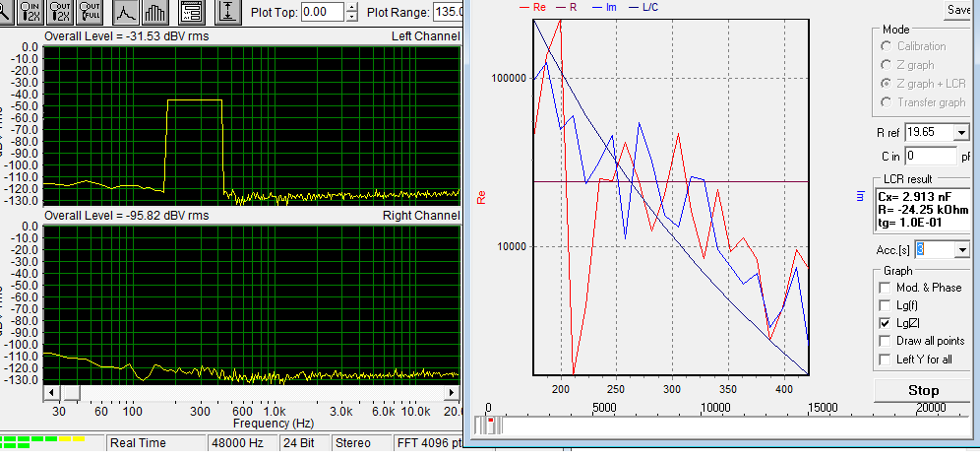This screenshot has width=980, height=459.
Task: Enable the Mod. & Phase checkbox
Action: (885, 288)
